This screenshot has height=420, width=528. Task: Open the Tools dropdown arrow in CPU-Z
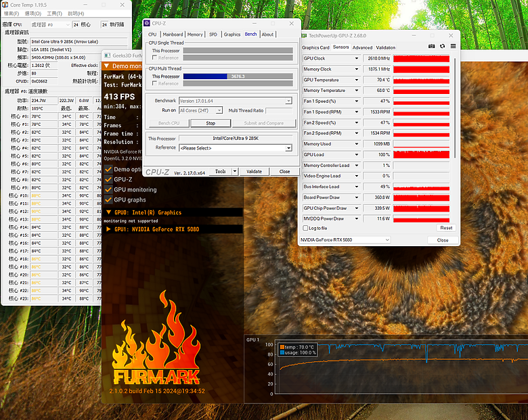coord(235,171)
